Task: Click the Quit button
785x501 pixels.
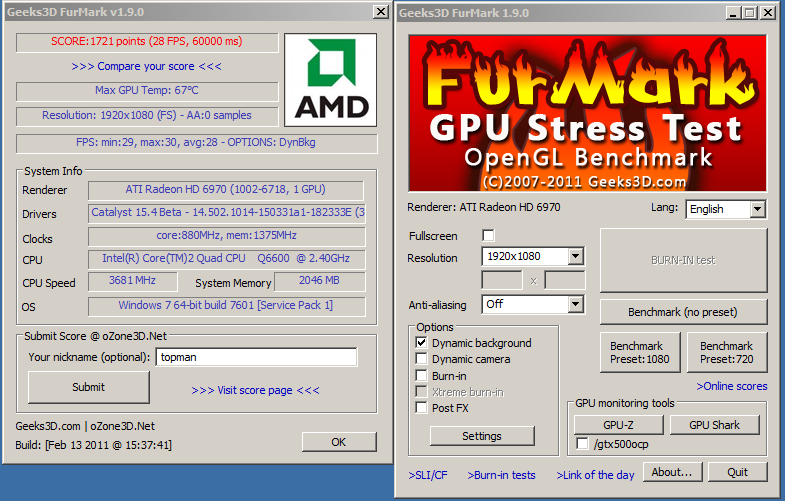Action: 737,472
